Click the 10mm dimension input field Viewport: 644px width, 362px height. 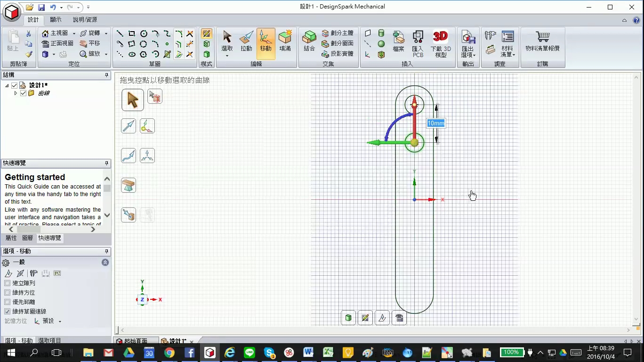435,123
